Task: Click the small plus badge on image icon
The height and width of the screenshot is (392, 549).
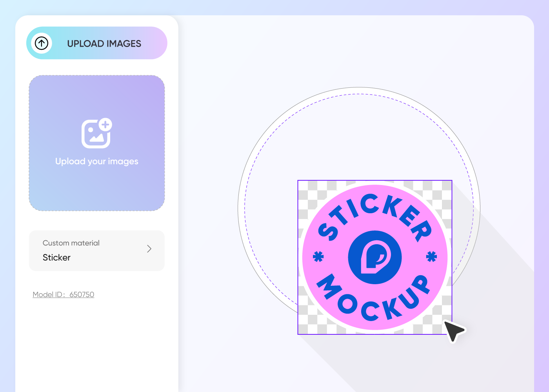Action: coord(105,125)
